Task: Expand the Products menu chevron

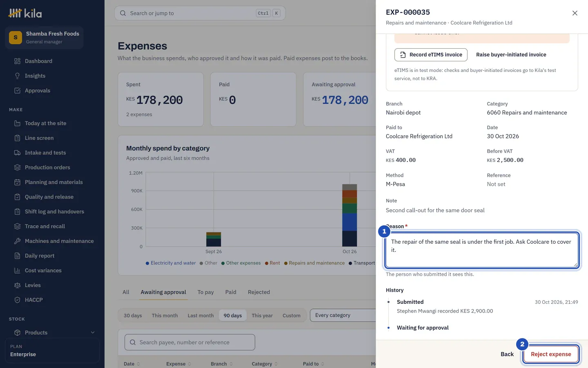Action: [x=93, y=332]
